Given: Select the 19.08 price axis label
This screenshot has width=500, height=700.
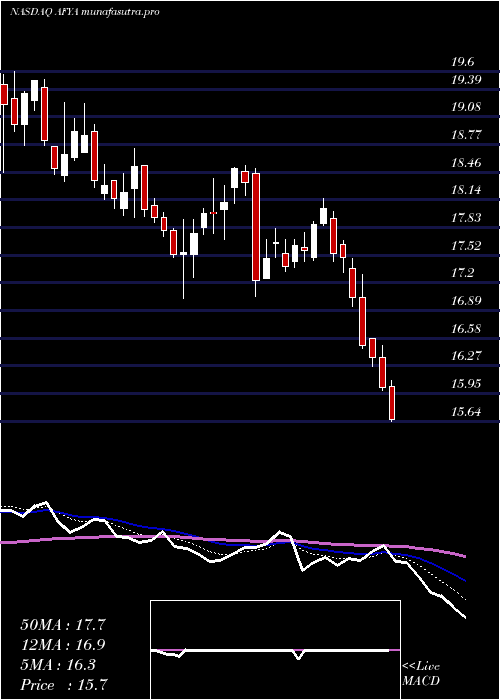Looking at the screenshot, I should click(x=466, y=107).
